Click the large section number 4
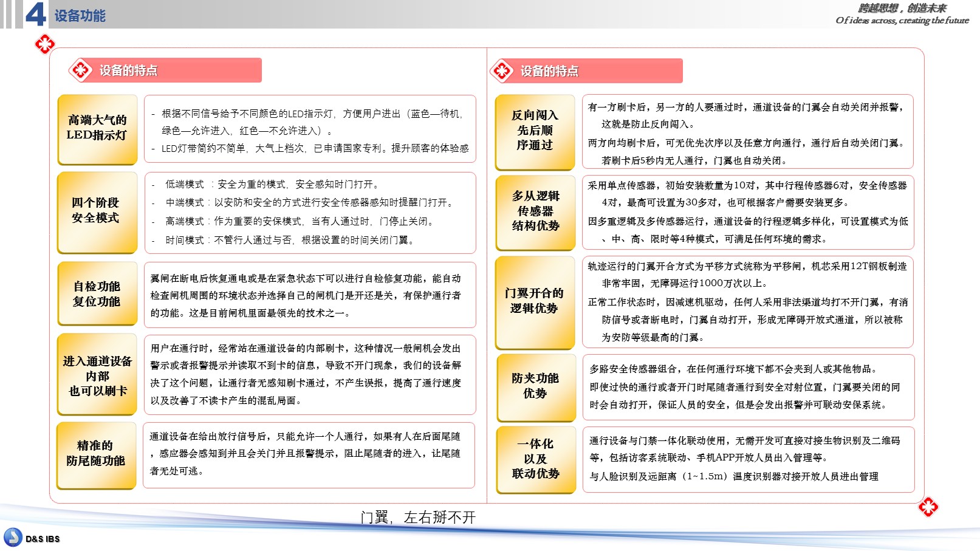Viewport: 980px width, 551px height. click(35, 14)
